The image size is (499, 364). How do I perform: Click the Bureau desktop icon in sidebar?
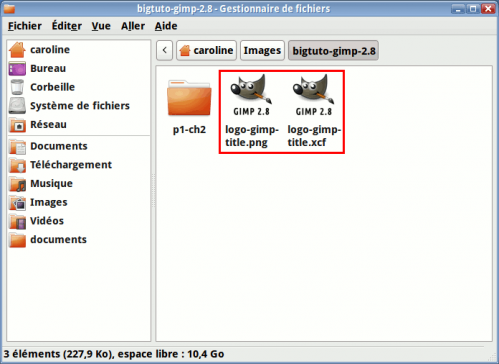(x=17, y=69)
